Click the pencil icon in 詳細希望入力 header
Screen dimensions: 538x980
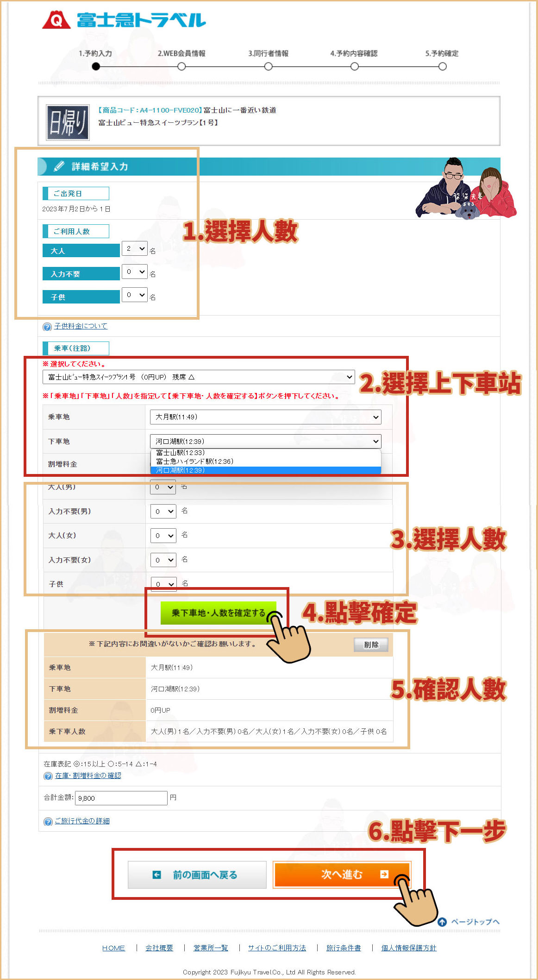click(59, 166)
